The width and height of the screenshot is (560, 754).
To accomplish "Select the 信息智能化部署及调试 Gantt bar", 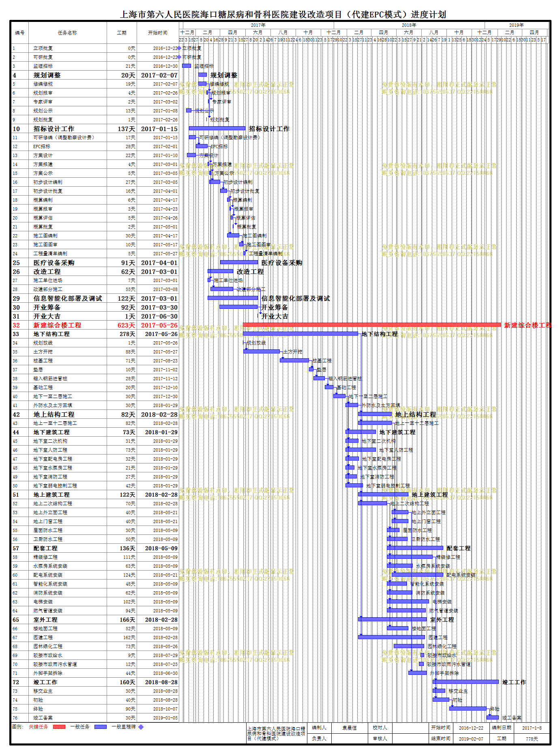I will [233, 298].
